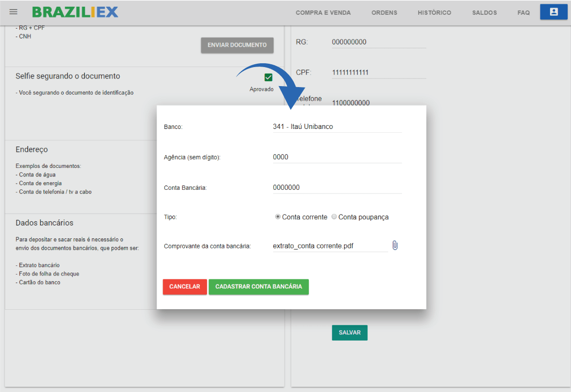Click the green Aprovado checkmark
Image resolution: width=571 pixels, height=392 pixels.
click(268, 78)
